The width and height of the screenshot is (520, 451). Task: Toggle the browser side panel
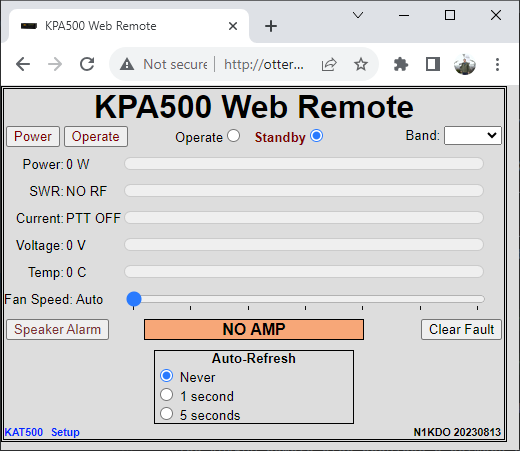(x=433, y=64)
